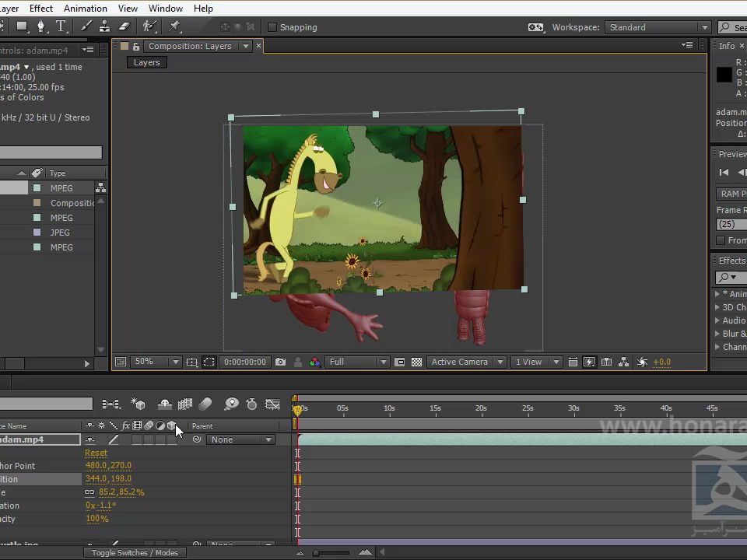Select the Roto Brush tool
The width and height of the screenshot is (747, 560).
[x=149, y=26]
